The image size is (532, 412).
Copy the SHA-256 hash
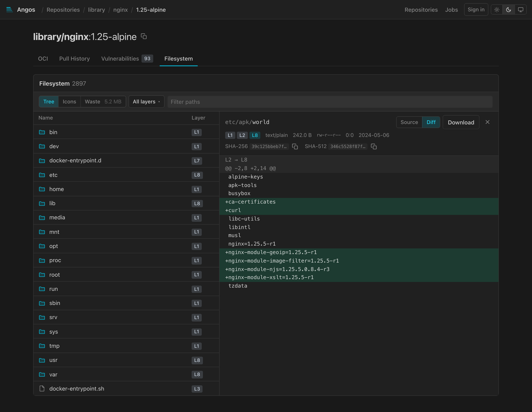point(295,146)
